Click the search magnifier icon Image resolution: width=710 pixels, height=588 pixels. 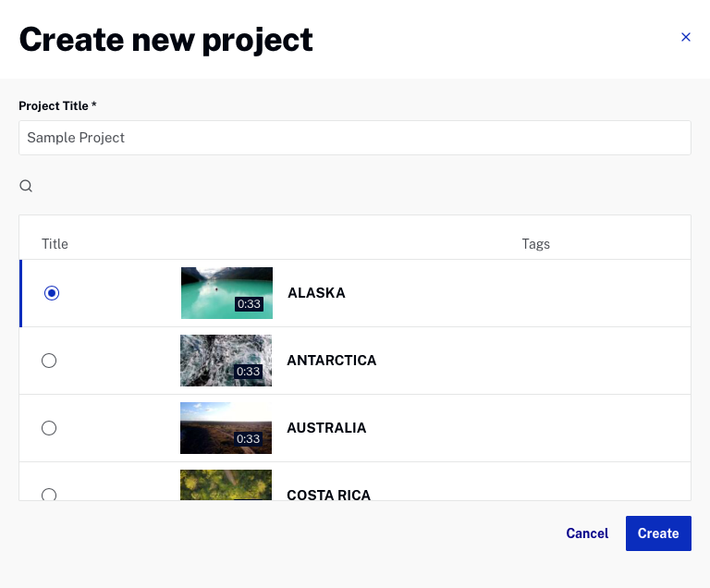tap(26, 186)
